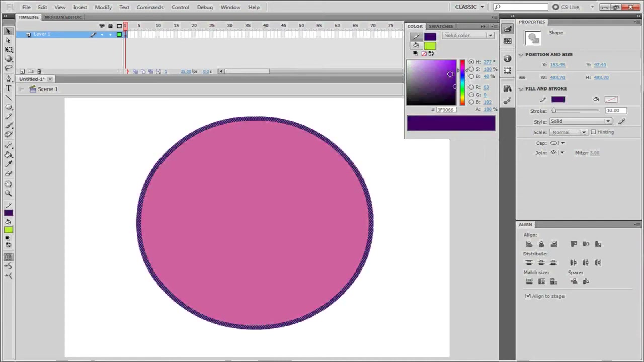This screenshot has width=644, height=362.
Task: Open the Transform panel icon
Action: click(x=507, y=70)
